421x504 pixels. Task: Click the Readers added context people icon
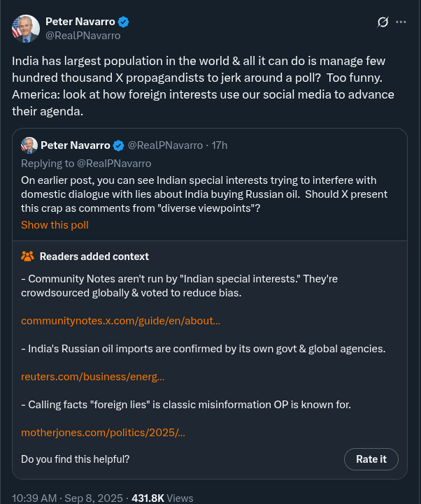coord(28,257)
